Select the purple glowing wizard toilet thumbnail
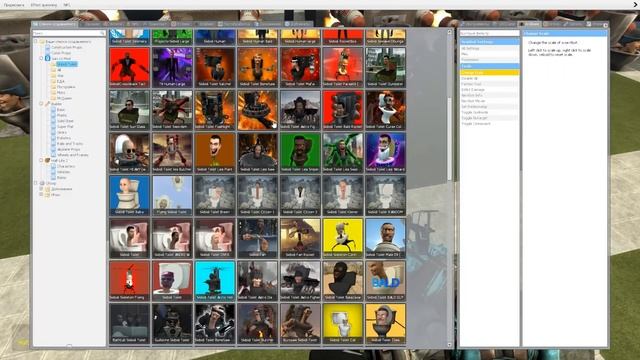This screenshot has width=640, height=360. [x=385, y=153]
